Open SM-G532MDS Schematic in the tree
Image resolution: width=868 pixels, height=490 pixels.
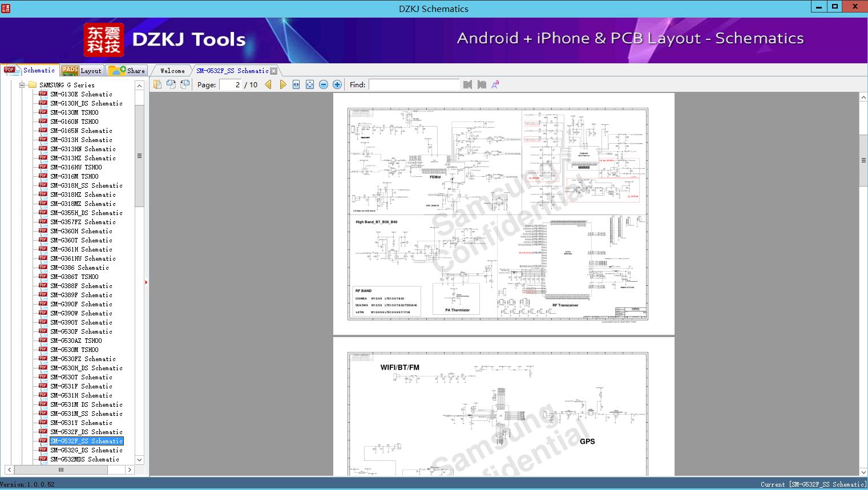click(84, 459)
